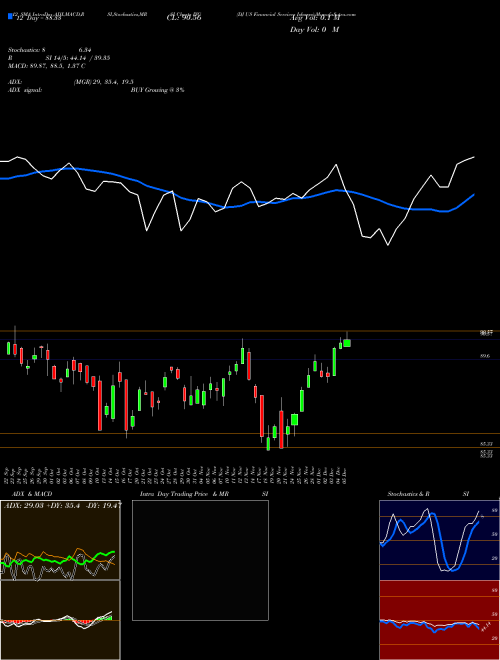500x660 pixels.
Task: Click the 'Stochastics: 8' reading
Action: coord(26,50)
